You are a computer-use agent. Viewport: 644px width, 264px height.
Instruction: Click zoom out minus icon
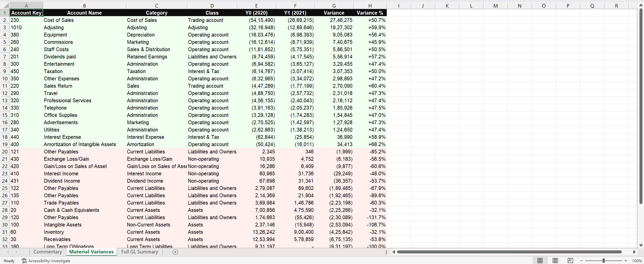[x=582, y=261]
